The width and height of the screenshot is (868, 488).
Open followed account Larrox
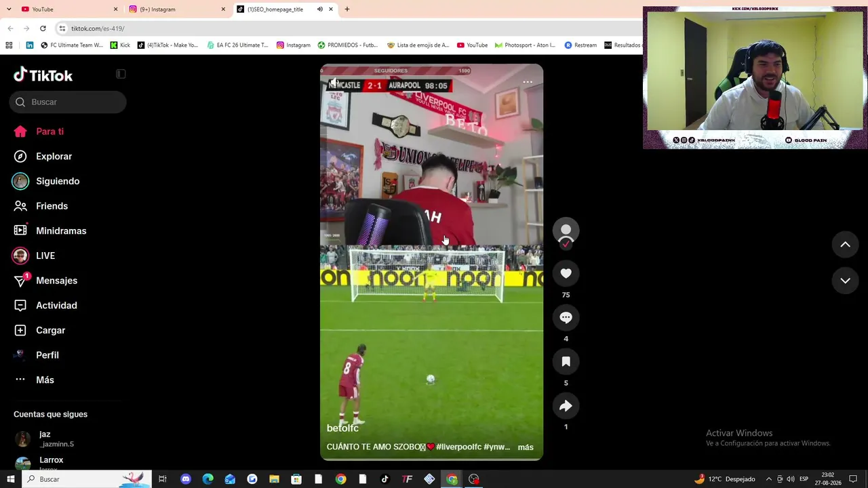tap(39, 462)
